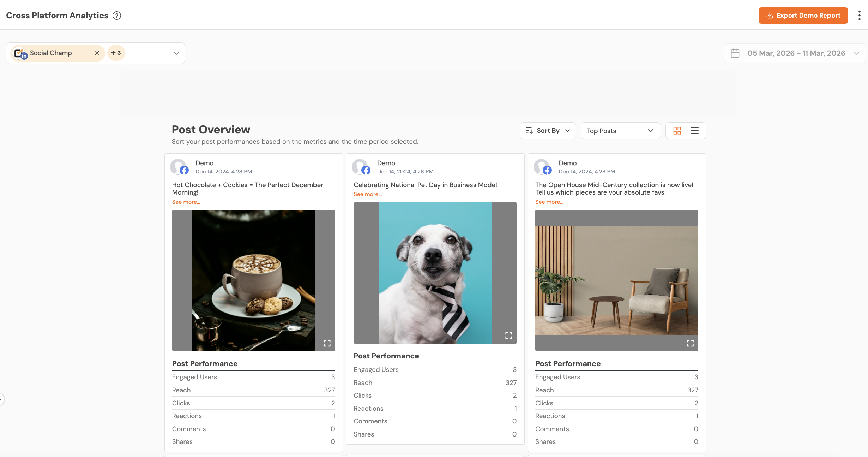Click Export Demo Report button
This screenshot has height=457, width=868.
[803, 16]
